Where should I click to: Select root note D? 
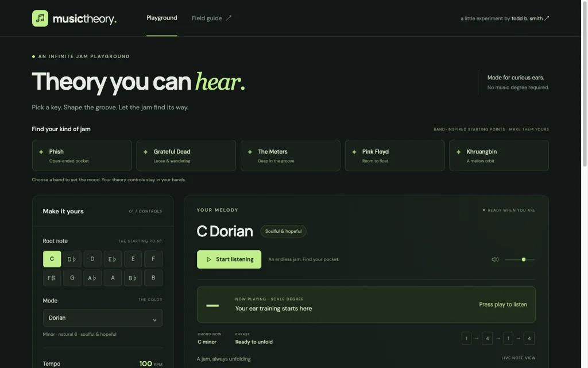[x=92, y=259]
